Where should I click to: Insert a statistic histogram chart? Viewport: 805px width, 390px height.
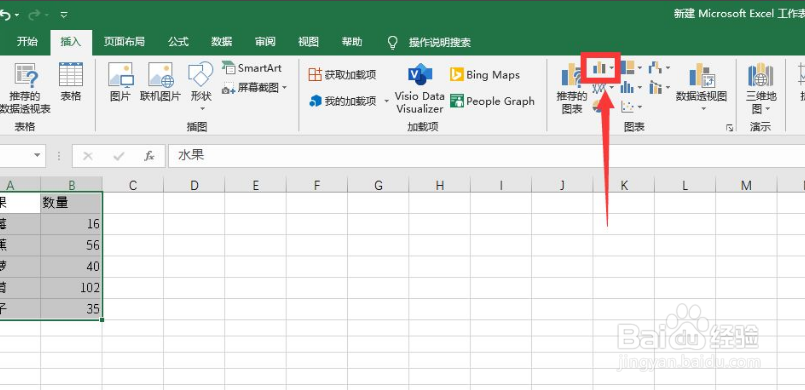(x=627, y=87)
